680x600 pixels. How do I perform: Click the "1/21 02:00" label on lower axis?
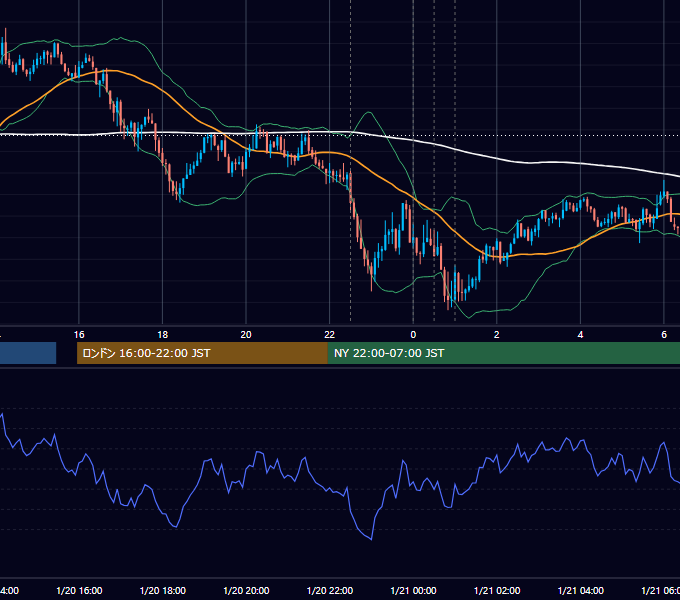[497, 591]
